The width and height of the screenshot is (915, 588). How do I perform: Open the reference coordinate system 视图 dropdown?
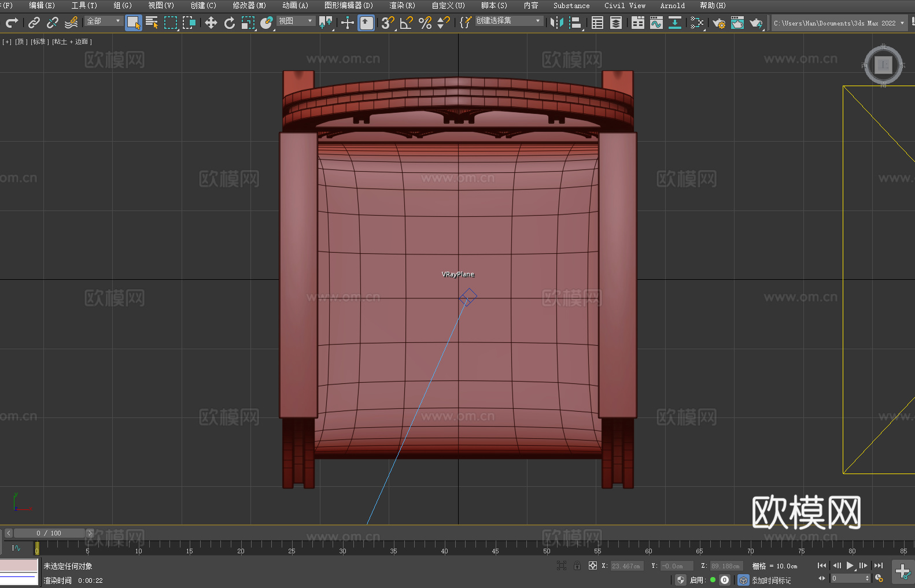[296, 21]
